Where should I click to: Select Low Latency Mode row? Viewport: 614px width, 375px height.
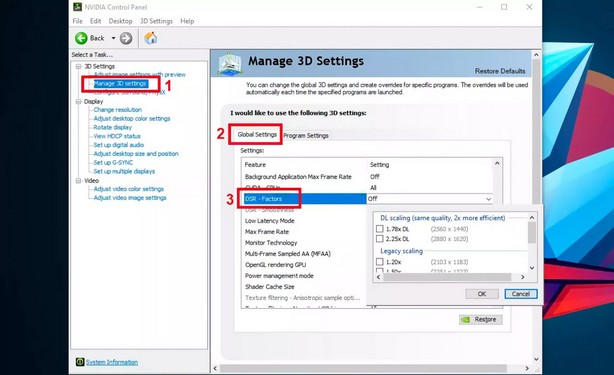pos(305,221)
